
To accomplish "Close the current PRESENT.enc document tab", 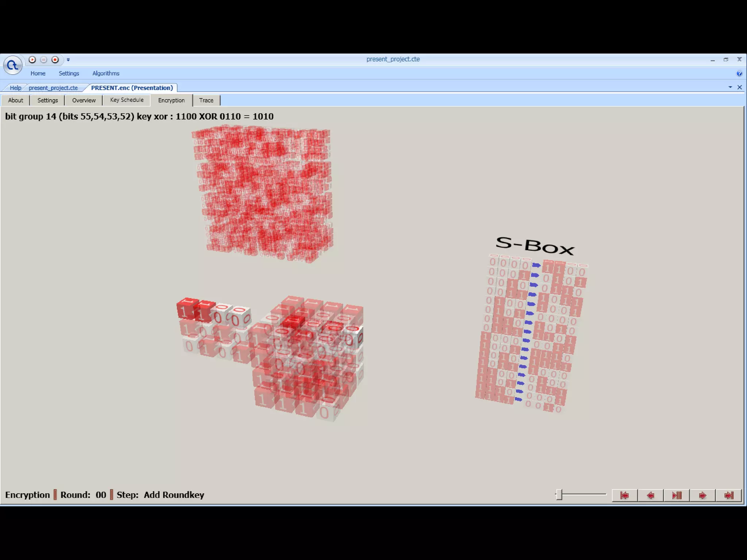I will point(739,87).
